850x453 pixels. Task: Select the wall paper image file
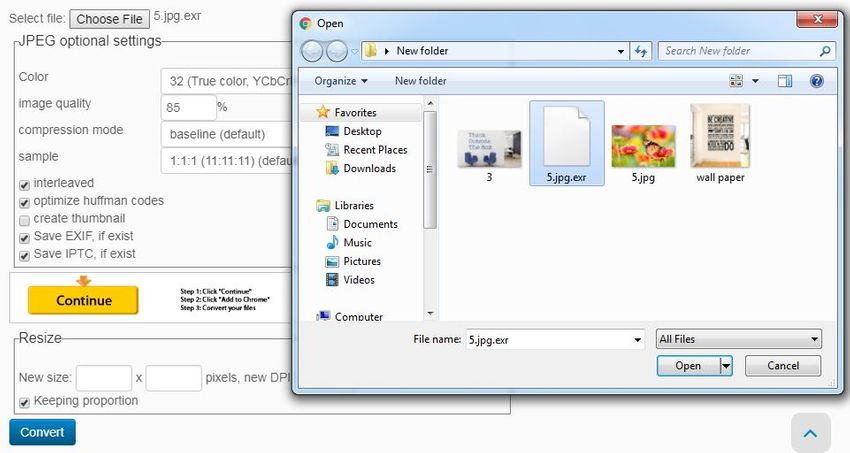[x=720, y=143]
